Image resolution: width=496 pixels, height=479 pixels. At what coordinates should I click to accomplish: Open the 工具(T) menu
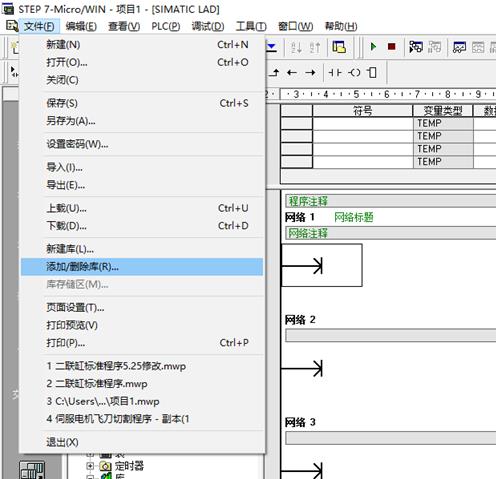[x=251, y=26]
